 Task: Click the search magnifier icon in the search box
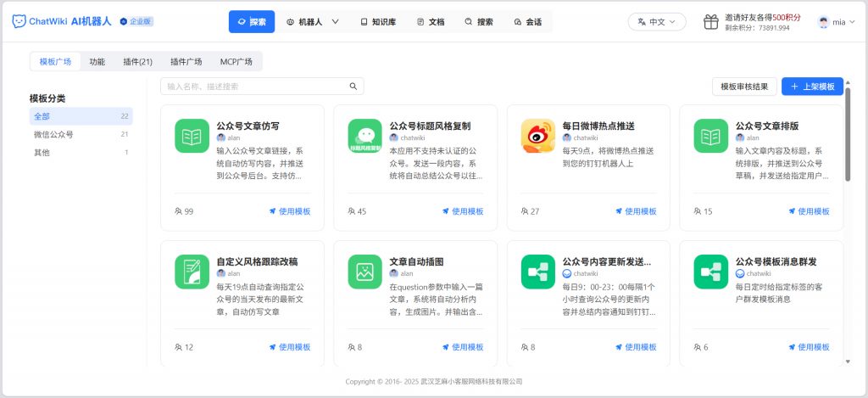(353, 87)
